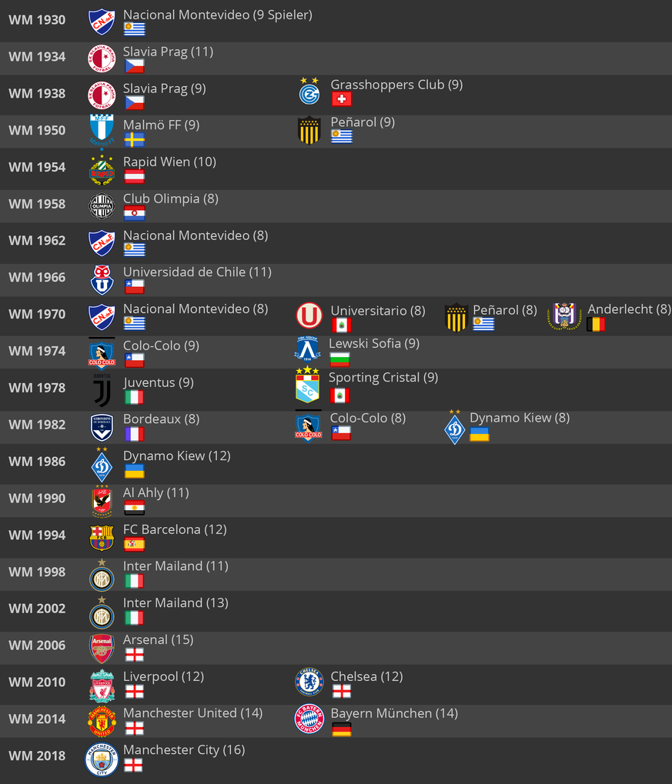Click the Universitario red U logo
The width and height of the screenshot is (672, 784).
(309, 315)
